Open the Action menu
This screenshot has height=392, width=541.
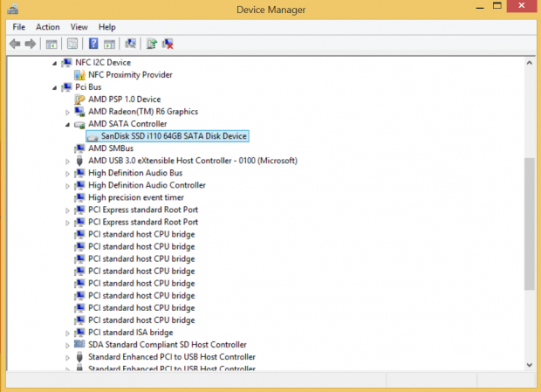pos(48,27)
